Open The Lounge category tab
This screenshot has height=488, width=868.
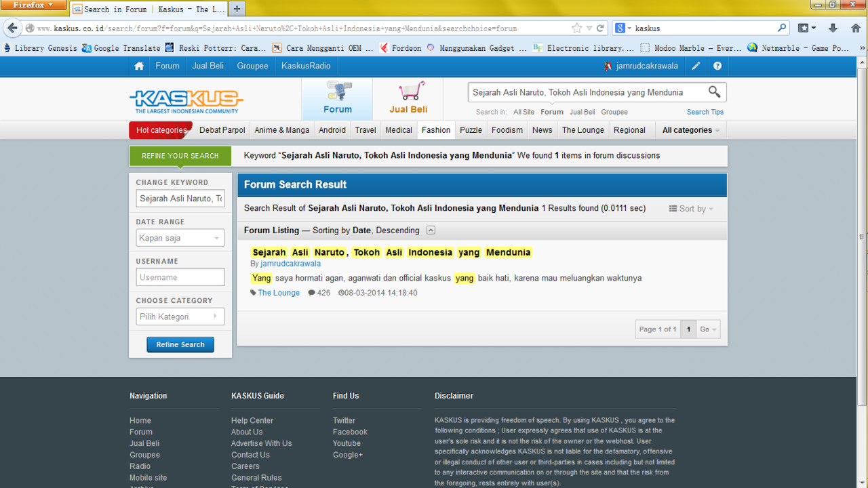[583, 130]
